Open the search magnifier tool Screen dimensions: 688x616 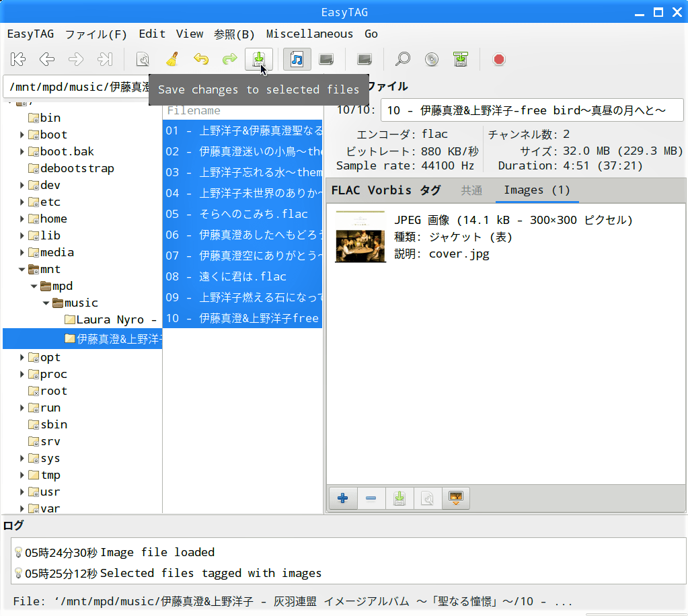pyautogui.click(x=402, y=59)
